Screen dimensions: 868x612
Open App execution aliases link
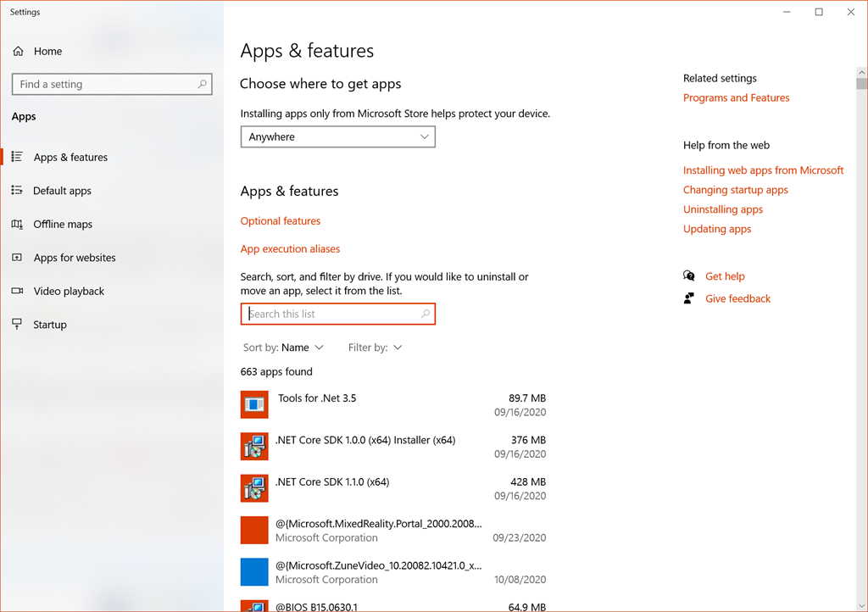(290, 249)
